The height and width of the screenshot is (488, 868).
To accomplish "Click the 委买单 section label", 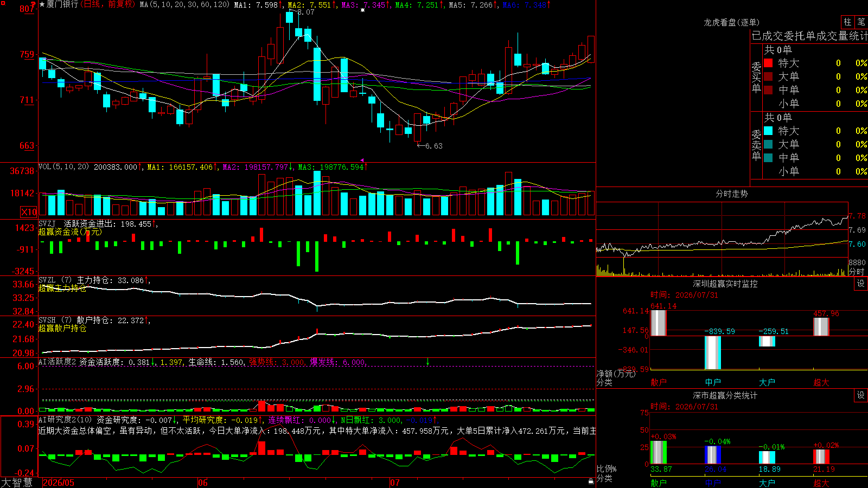I will (756, 78).
